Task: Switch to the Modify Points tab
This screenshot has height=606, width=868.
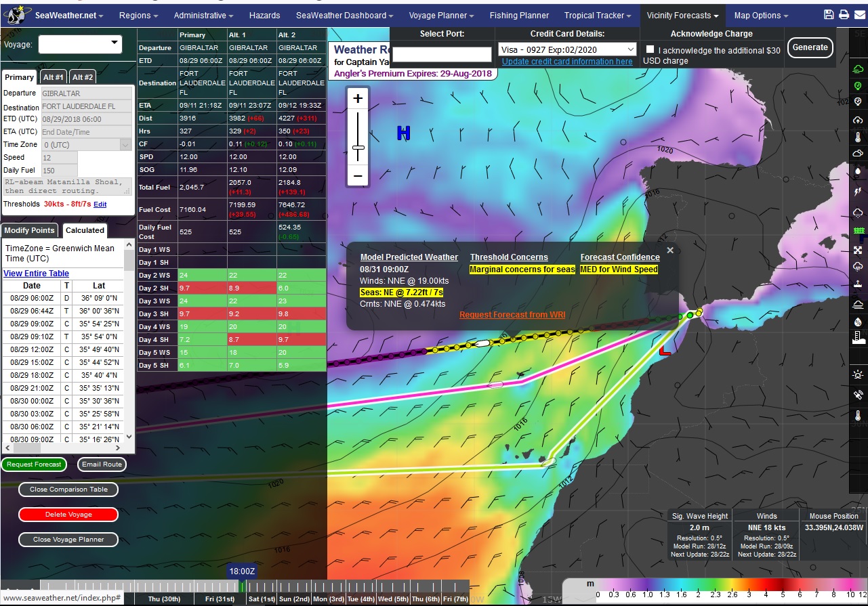Action: click(30, 230)
